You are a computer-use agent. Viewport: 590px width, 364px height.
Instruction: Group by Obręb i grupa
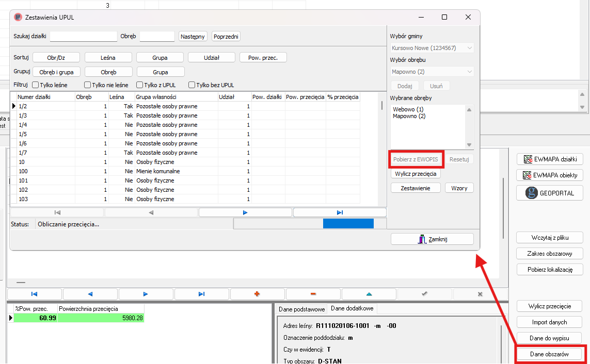tap(56, 72)
